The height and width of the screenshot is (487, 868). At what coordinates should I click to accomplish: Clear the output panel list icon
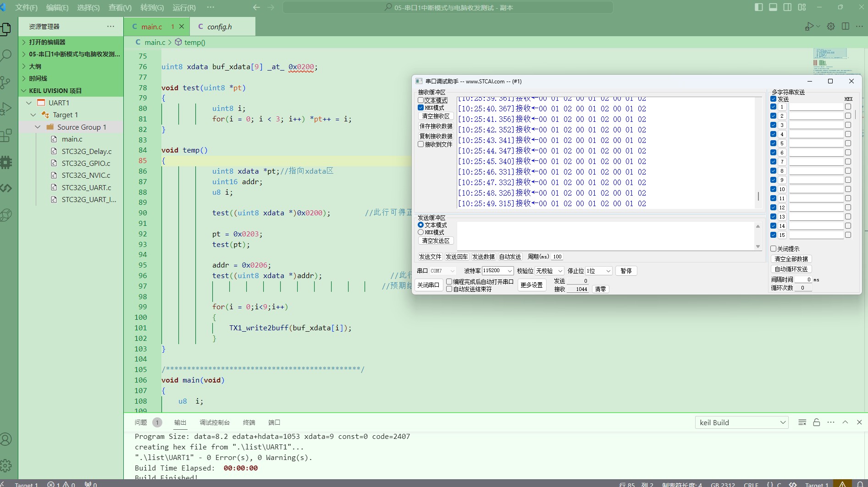[802, 422]
